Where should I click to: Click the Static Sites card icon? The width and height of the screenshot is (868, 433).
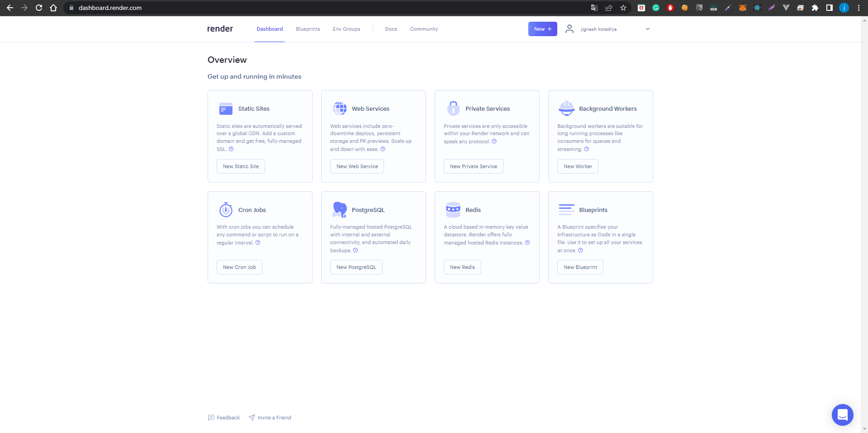pos(225,108)
